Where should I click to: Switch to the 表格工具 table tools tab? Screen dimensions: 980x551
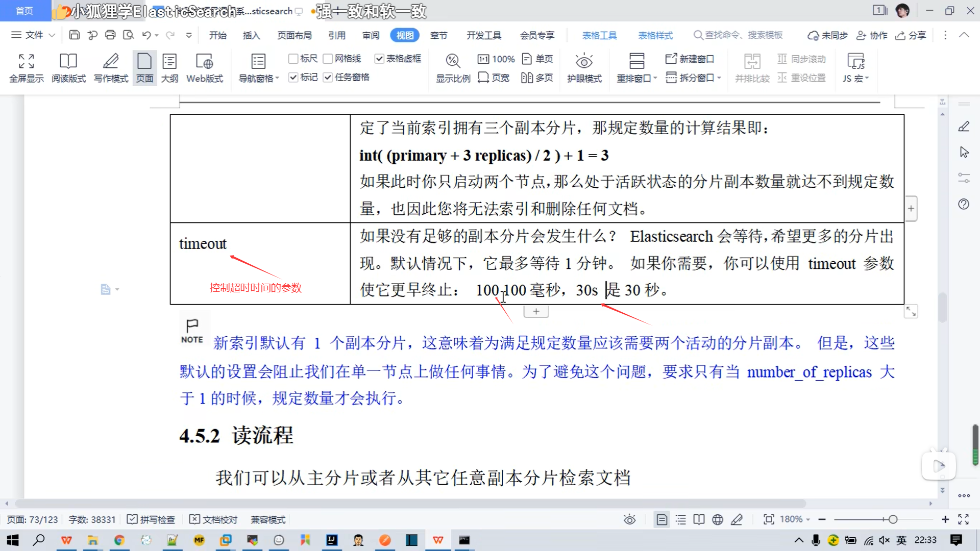pos(599,35)
